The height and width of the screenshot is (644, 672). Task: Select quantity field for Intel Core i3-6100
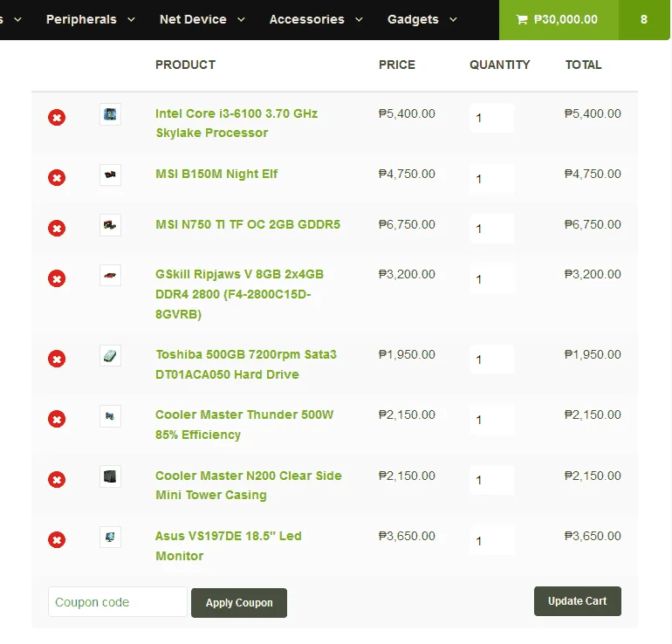tap(492, 118)
